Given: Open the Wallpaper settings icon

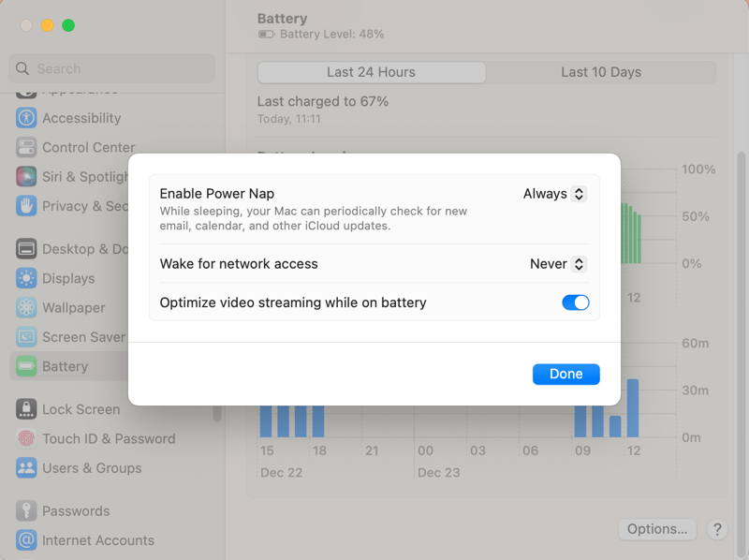Looking at the screenshot, I should (x=26, y=307).
